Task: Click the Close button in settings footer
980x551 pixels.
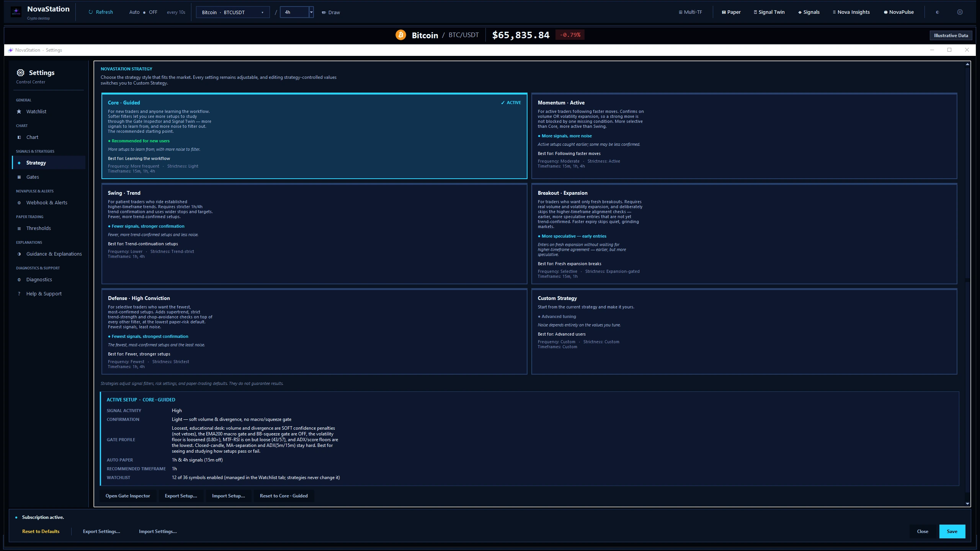Action: tap(923, 531)
